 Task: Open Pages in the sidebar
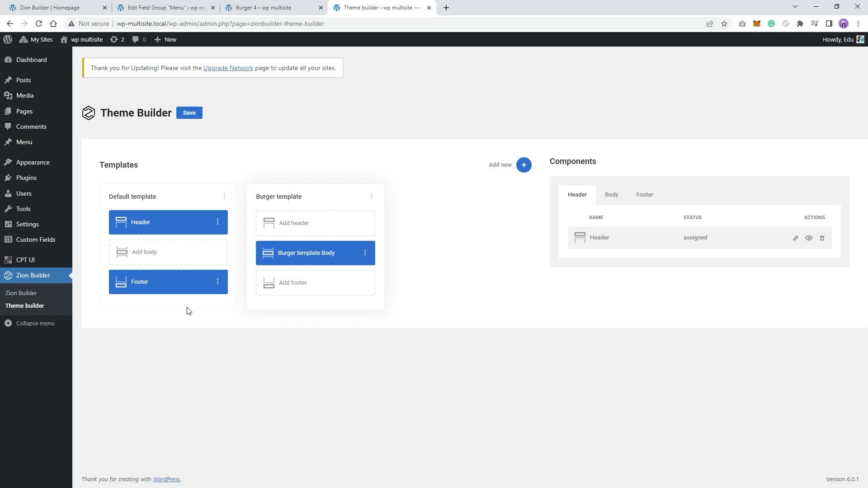(36, 111)
